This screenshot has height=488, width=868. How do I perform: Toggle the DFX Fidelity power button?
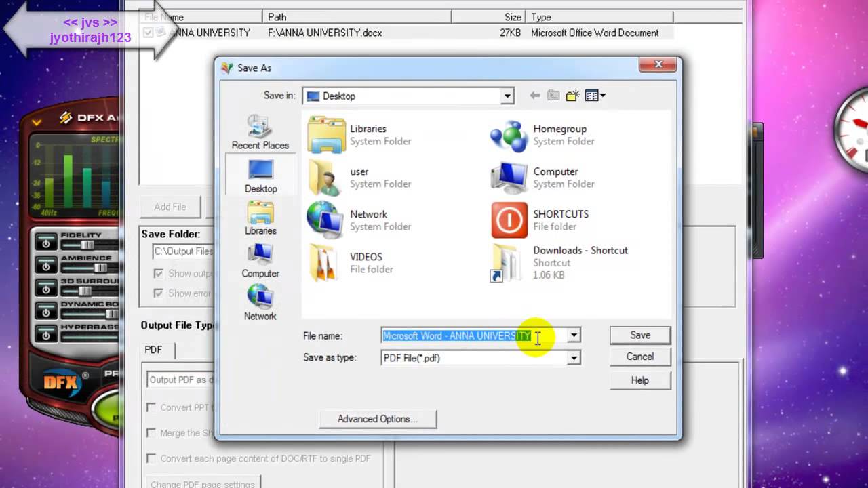(45, 243)
